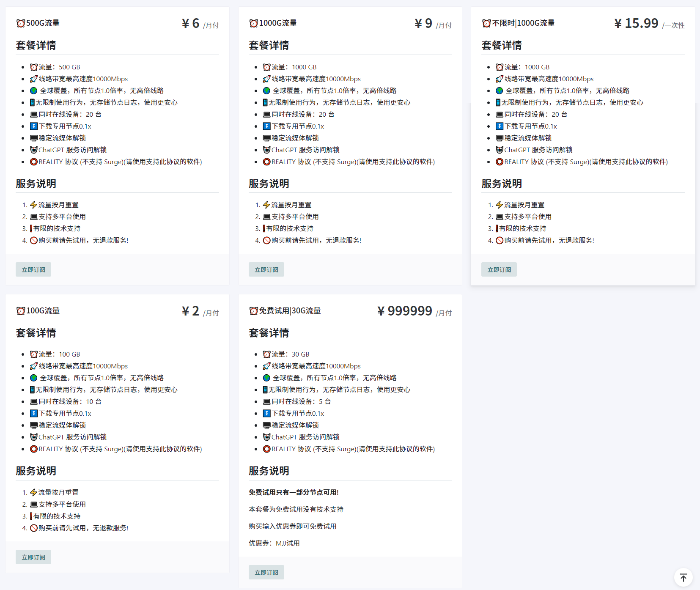The width and height of the screenshot is (700, 590).
Task: Click the prohibited sign icon in the 100G plan
Action: click(34, 528)
